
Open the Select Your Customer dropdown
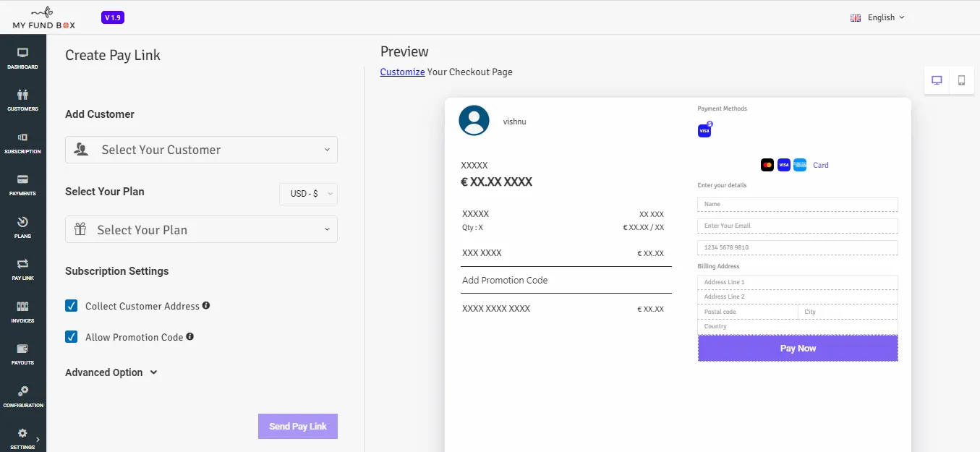tap(201, 150)
